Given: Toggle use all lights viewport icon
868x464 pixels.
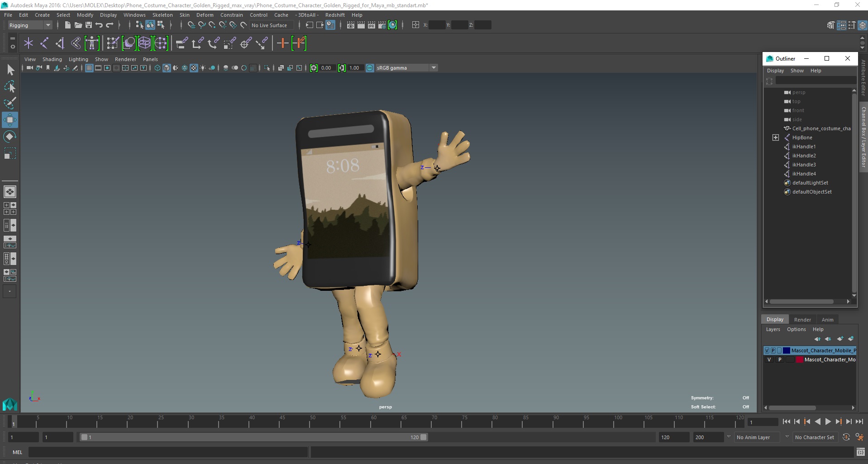Looking at the screenshot, I should point(203,68).
